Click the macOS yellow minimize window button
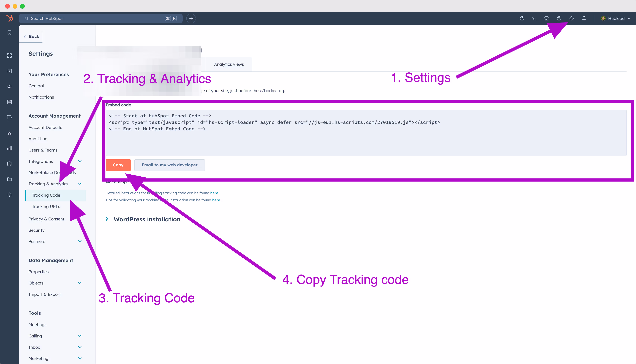Screen dimensions: 636x364 click(15, 6)
